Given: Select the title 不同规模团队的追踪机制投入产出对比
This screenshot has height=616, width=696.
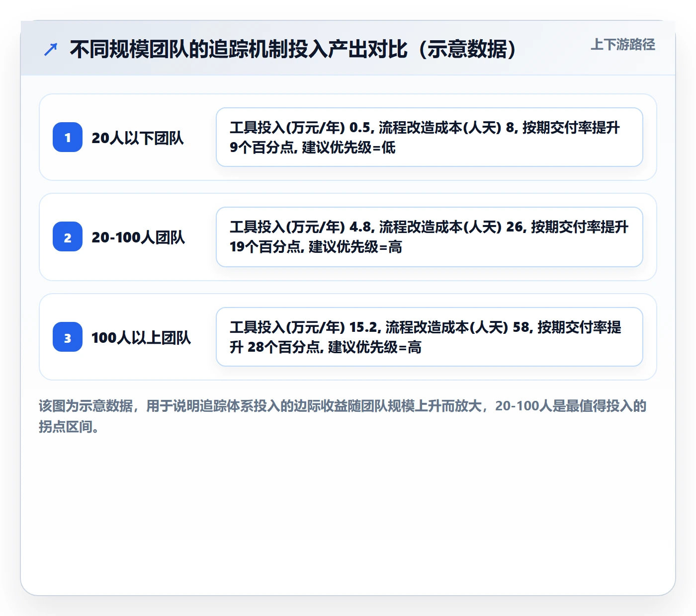Looking at the screenshot, I should click(293, 49).
